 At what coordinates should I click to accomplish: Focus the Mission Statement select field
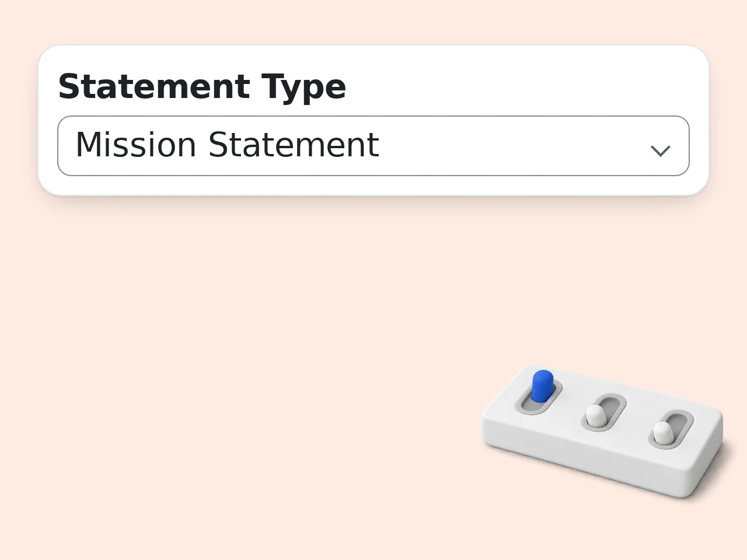373,146
